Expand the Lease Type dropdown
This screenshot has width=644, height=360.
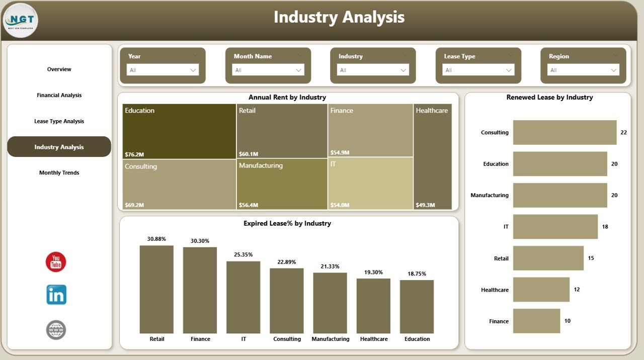478,70
